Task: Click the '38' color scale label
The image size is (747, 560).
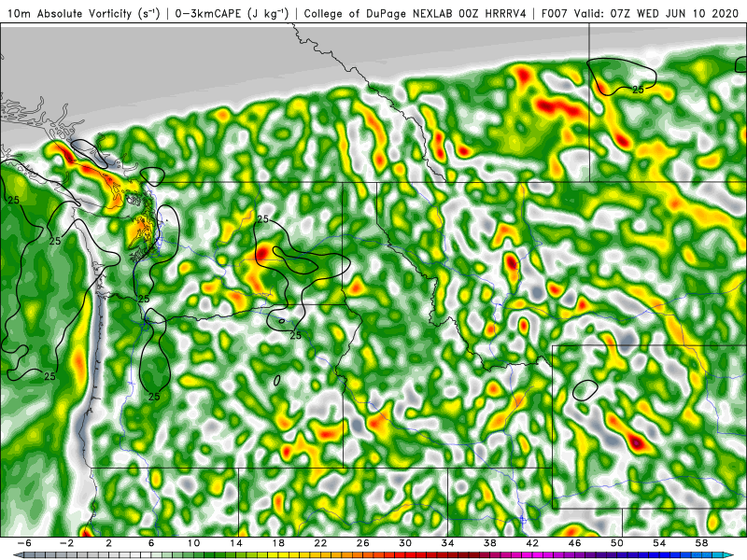Action: point(490,543)
